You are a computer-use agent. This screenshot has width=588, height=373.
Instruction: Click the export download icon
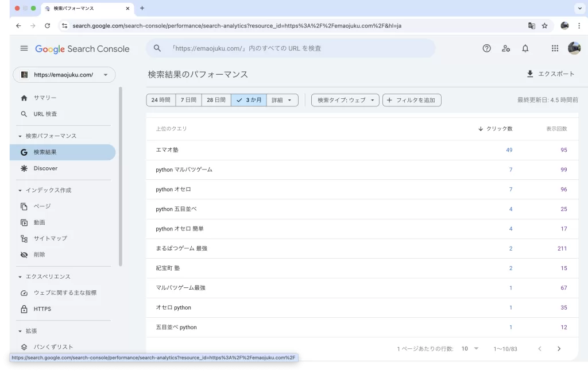pos(530,74)
